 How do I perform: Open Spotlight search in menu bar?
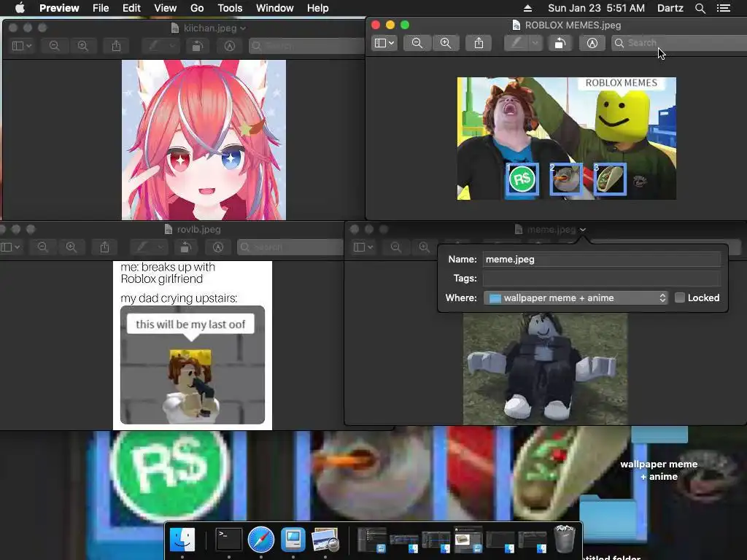pos(700,8)
